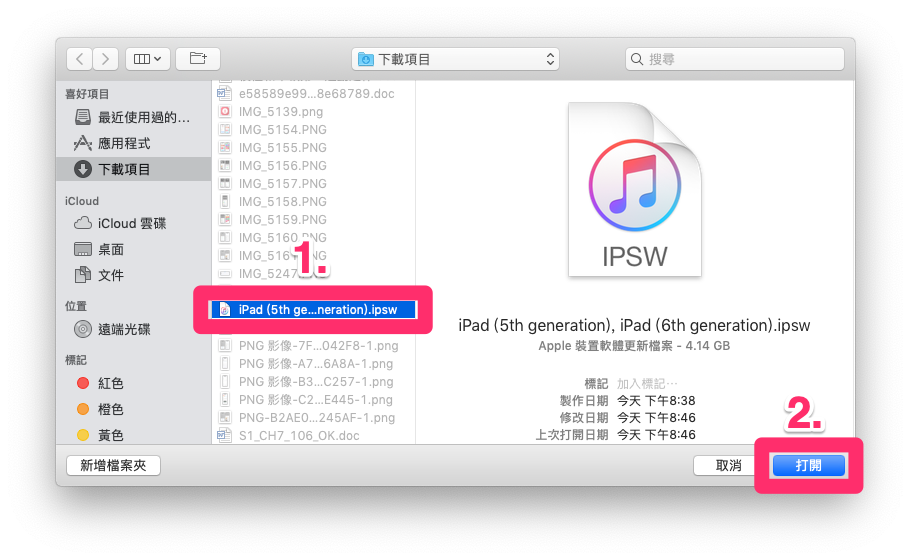
Task: Click the iCloud cloud sidebar icon
Action: click(x=83, y=223)
